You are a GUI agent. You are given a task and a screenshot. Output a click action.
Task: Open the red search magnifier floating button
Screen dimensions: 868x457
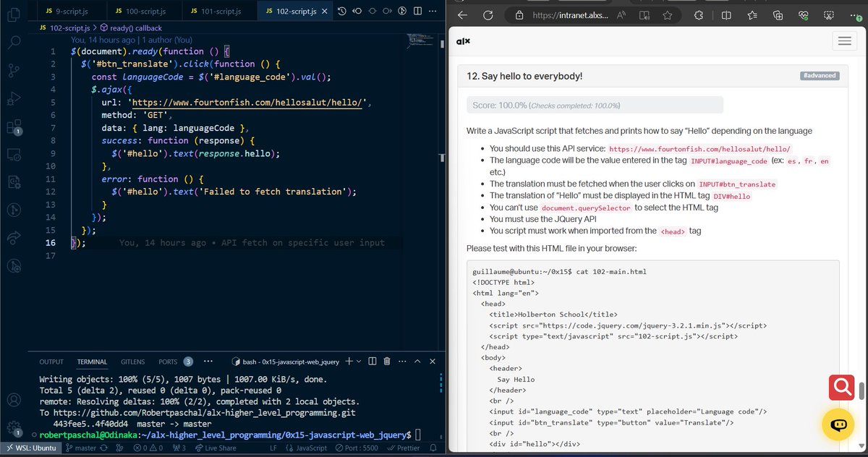point(843,388)
